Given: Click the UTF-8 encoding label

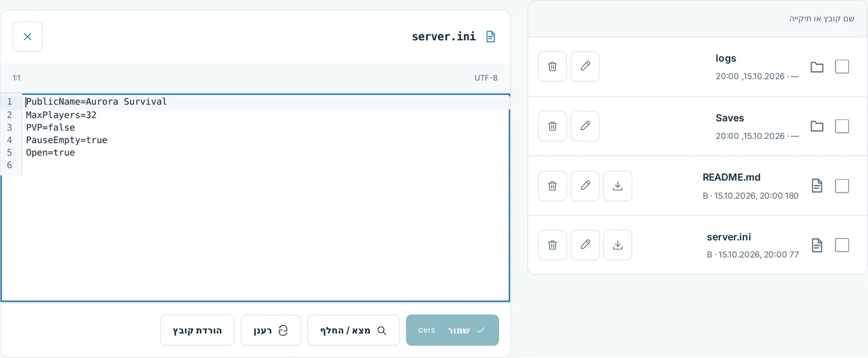Looking at the screenshot, I should [486, 78].
